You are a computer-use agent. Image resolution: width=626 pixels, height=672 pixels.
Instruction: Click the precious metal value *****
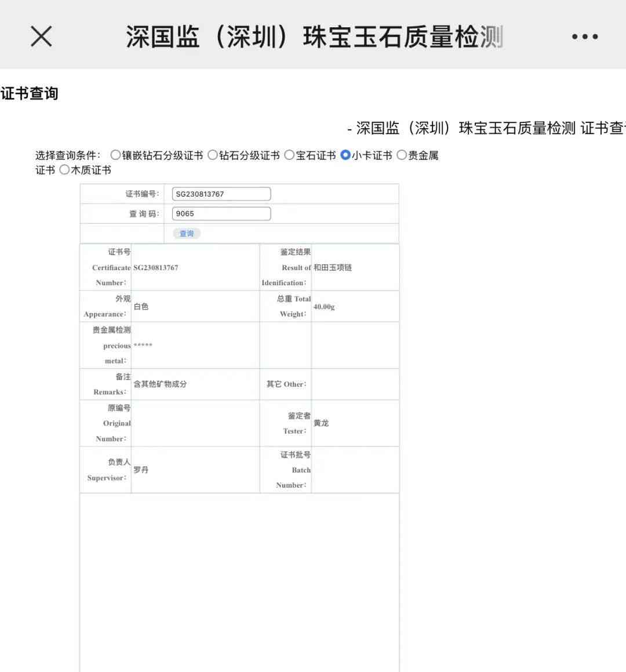(x=143, y=346)
